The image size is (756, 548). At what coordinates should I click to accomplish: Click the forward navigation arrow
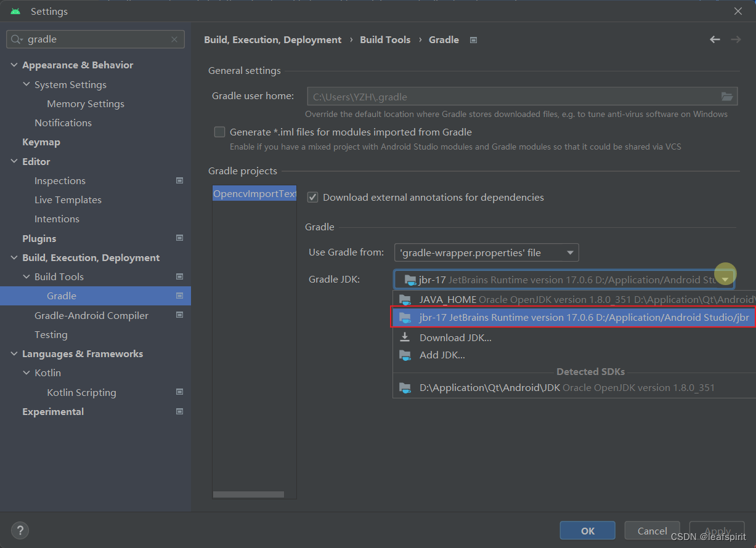[736, 39]
